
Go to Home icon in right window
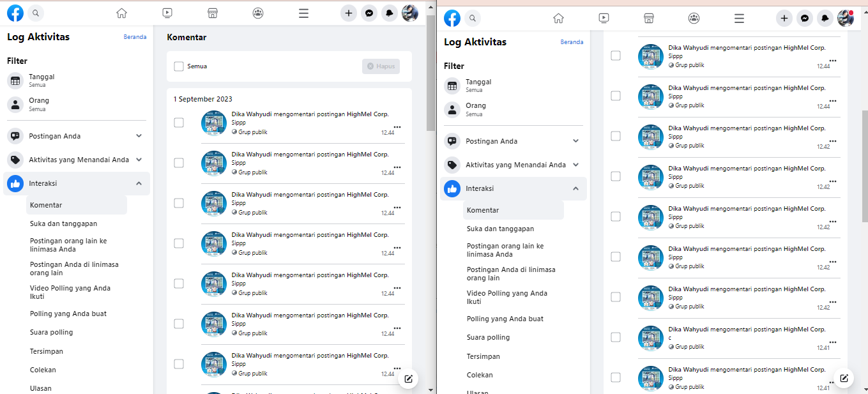tap(558, 19)
